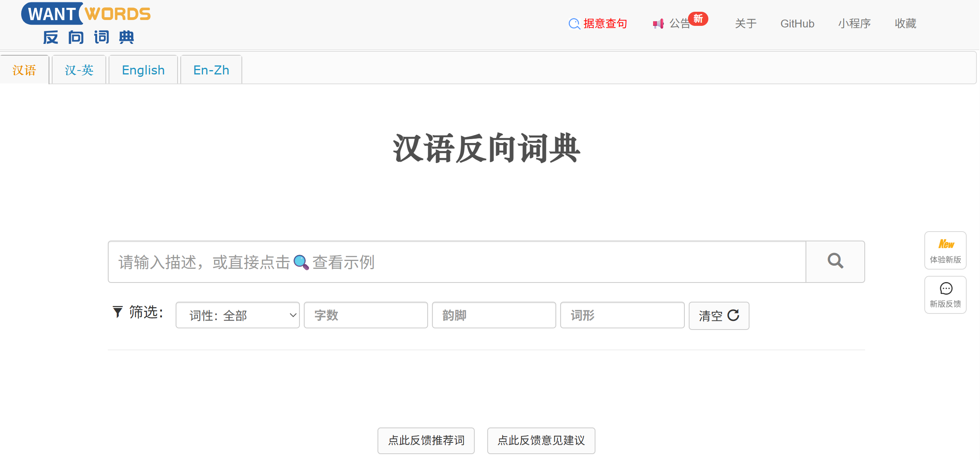
Task: Click the 公告 megaphone icon
Action: point(658,24)
